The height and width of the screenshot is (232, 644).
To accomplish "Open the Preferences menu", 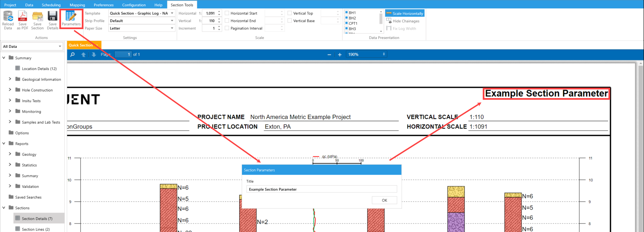I will [104, 5].
